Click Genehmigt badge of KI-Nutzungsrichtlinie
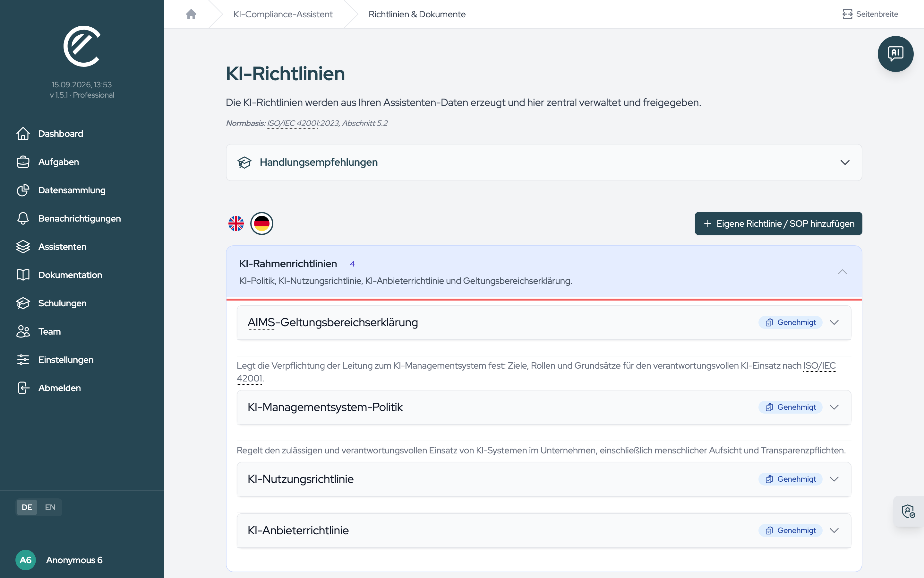This screenshot has width=924, height=578. point(790,479)
